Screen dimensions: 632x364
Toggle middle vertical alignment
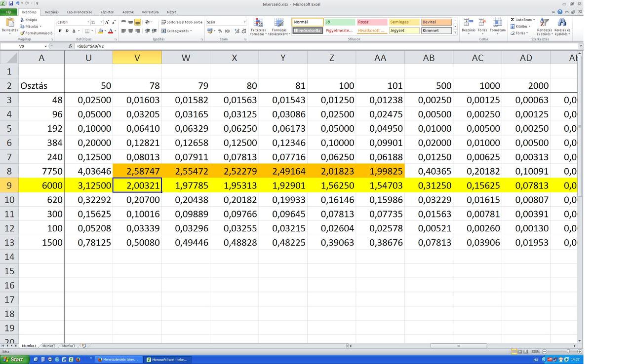(130, 22)
